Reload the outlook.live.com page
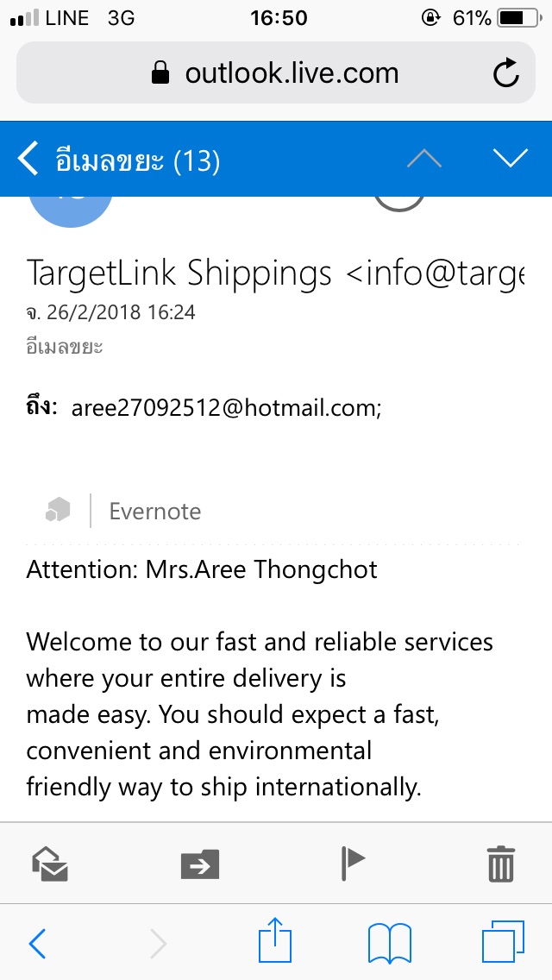552x980 pixels. (x=506, y=73)
